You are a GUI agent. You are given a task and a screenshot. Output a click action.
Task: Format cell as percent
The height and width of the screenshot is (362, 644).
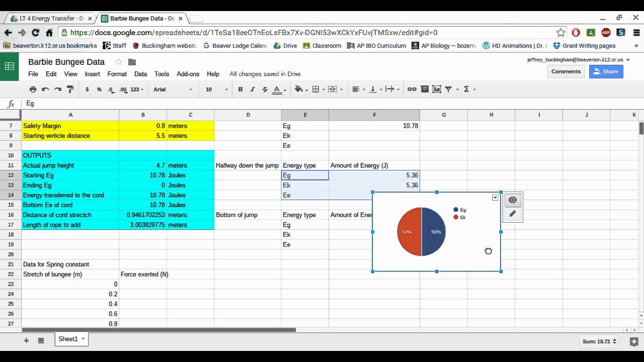pyautogui.click(x=99, y=89)
